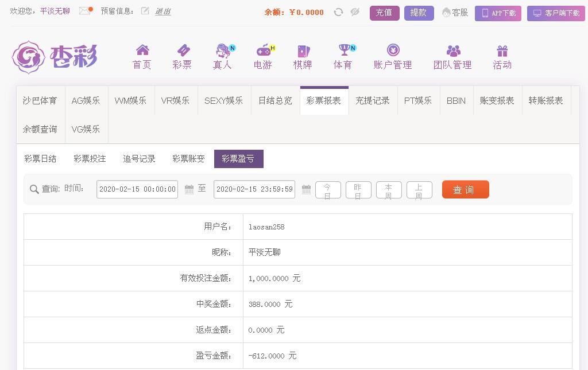Click the 充值 recharge button
This screenshot has height=370, width=588.
coord(384,13)
